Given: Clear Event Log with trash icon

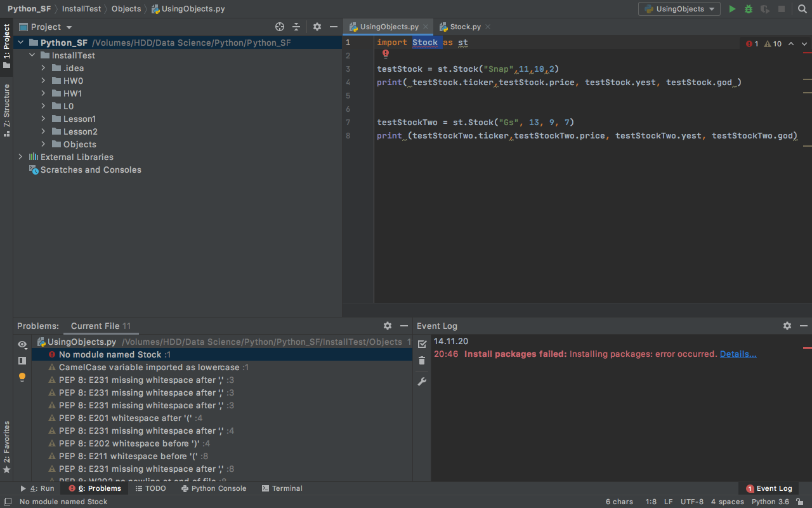Looking at the screenshot, I should coord(422,361).
